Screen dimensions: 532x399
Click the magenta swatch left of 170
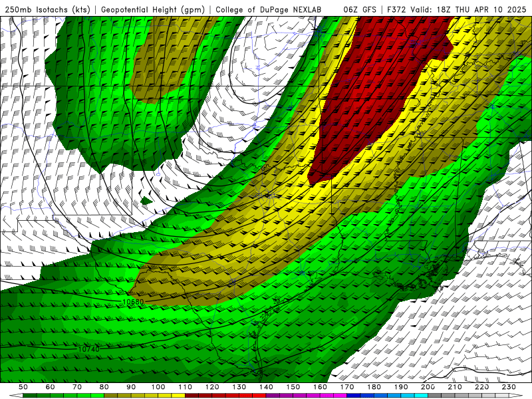click(x=340, y=396)
